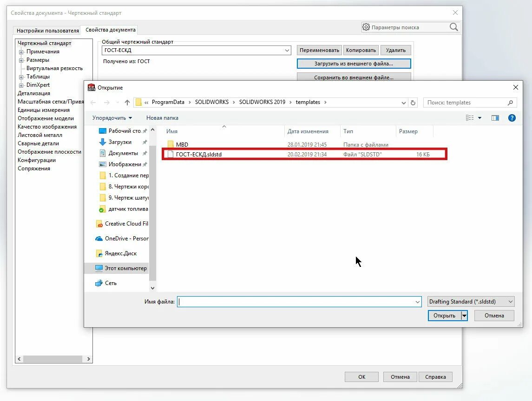
Task: Click the forward arrow in Open dialog
Action: (106, 103)
